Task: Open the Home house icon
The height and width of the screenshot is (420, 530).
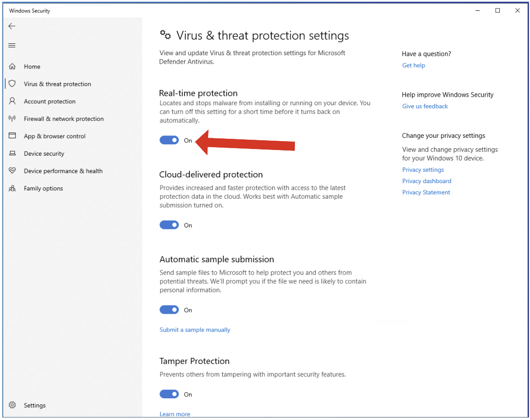Action: tap(12, 67)
